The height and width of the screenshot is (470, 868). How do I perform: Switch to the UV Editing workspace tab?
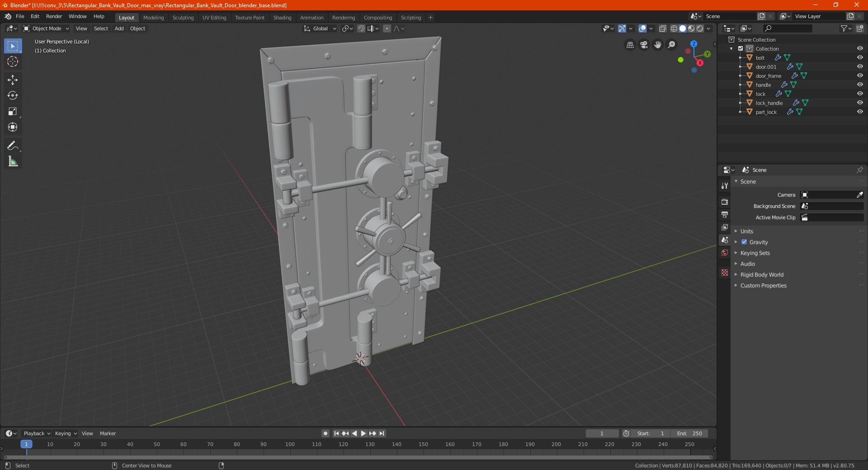(x=214, y=18)
